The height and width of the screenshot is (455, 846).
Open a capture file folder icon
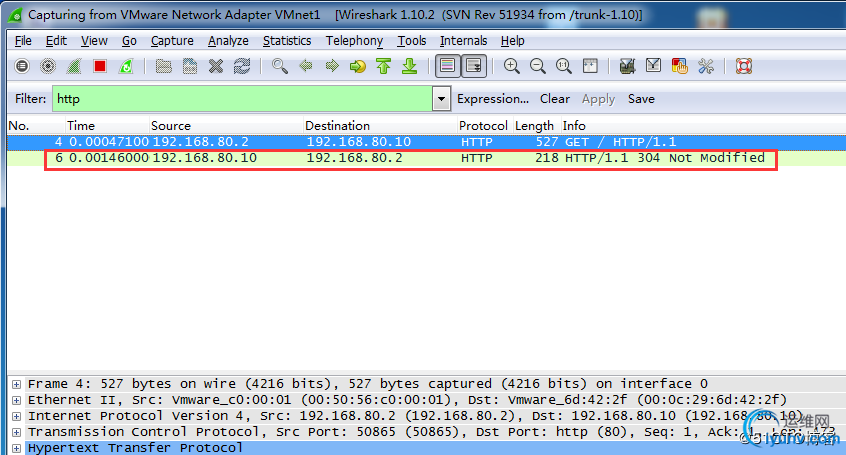pos(163,66)
